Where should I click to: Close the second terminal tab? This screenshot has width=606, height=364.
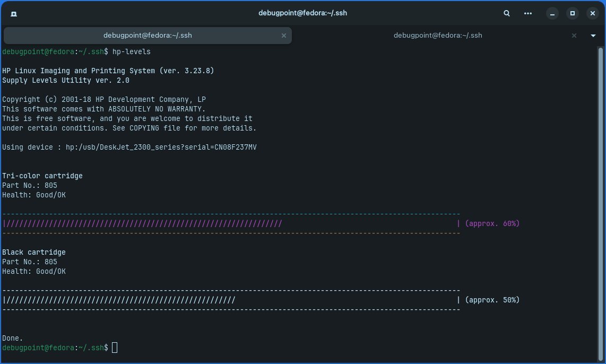coord(574,36)
